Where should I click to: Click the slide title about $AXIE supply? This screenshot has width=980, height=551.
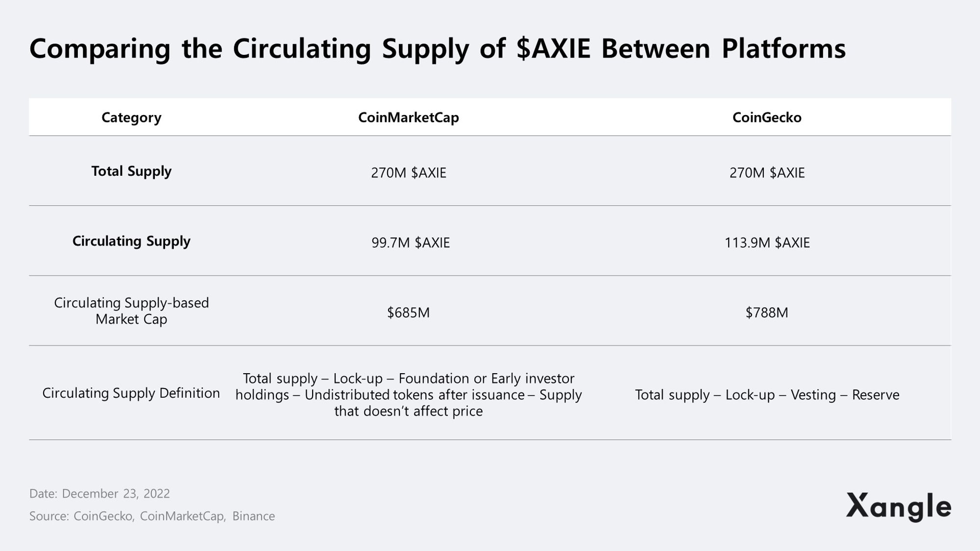437,48
